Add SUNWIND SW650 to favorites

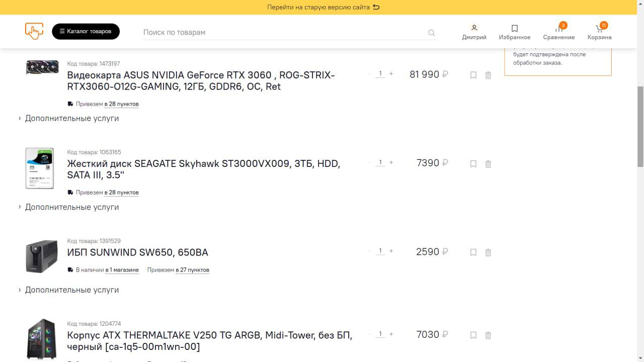tap(473, 252)
